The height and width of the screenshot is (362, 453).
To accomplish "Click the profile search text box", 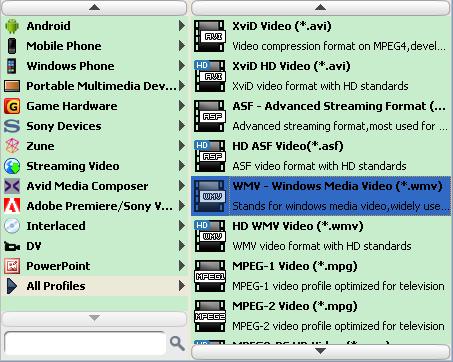I will click(85, 343).
